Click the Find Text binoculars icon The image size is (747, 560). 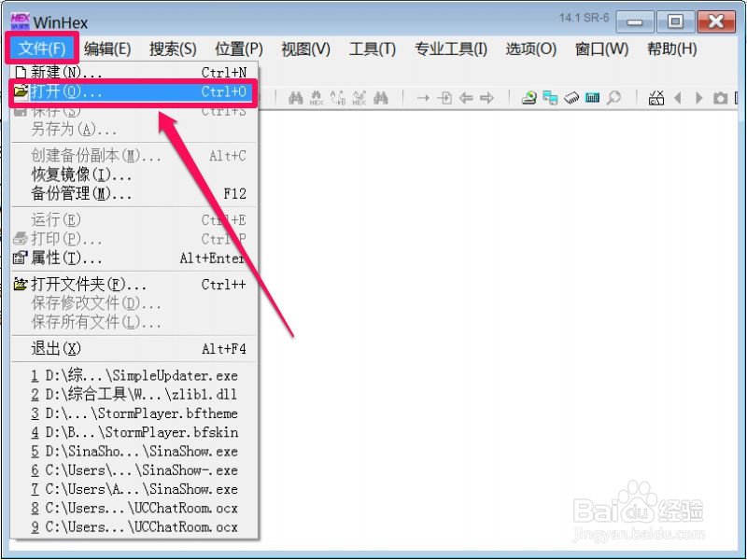pos(295,98)
